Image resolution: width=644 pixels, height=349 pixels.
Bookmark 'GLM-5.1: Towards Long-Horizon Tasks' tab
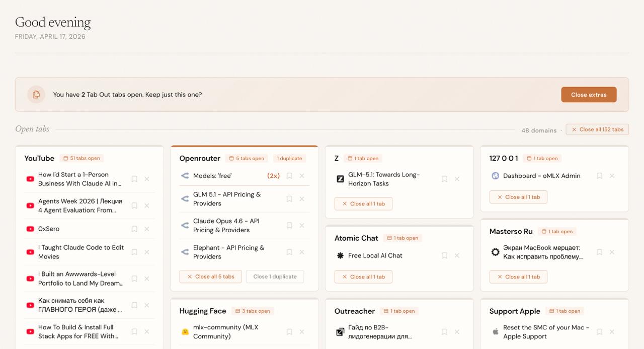[444, 179]
